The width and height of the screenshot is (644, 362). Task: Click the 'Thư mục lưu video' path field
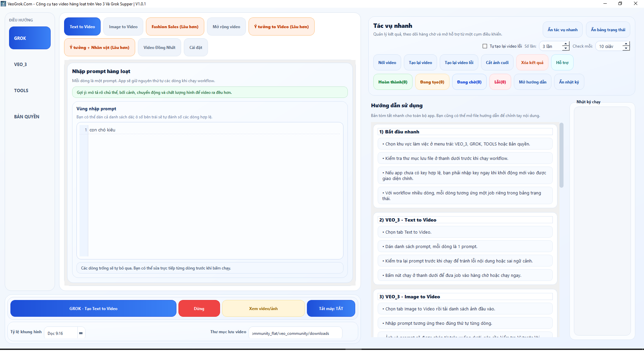coord(295,333)
